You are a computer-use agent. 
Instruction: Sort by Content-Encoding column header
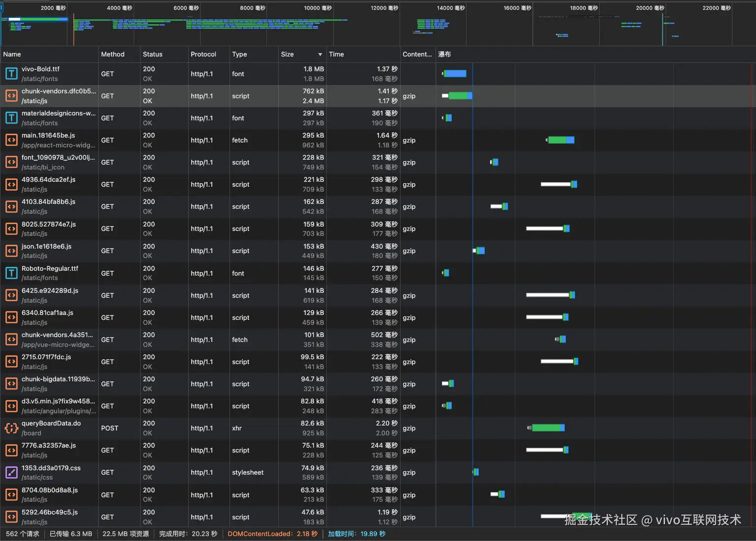tap(417, 54)
